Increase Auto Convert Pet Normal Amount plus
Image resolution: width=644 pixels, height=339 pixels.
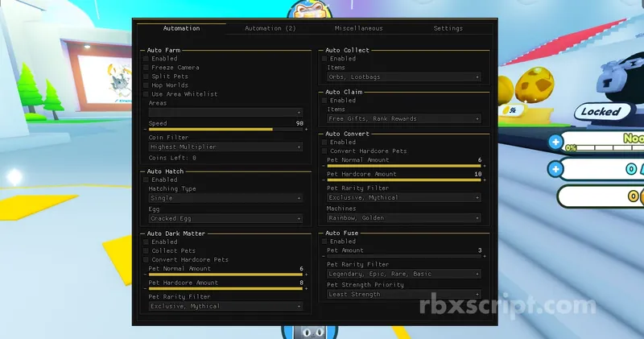pos(485,166)
